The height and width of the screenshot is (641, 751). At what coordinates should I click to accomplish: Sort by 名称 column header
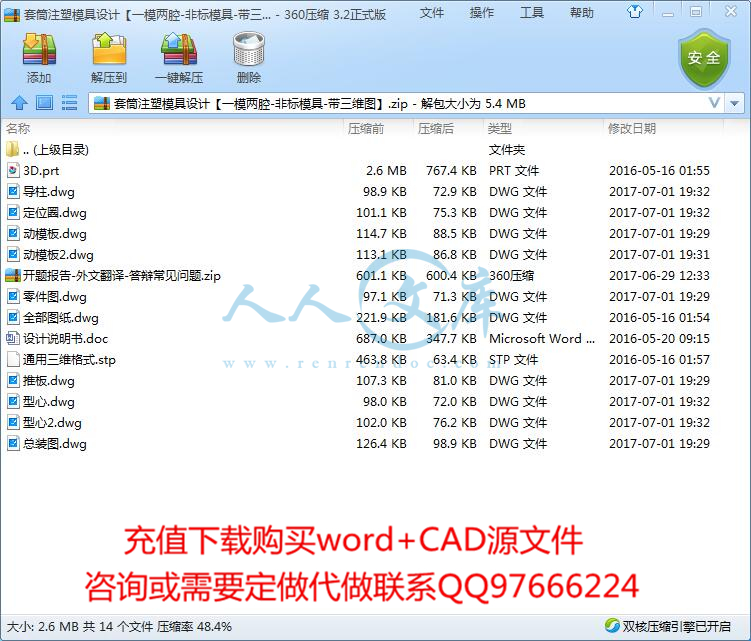tap(18, 128)
